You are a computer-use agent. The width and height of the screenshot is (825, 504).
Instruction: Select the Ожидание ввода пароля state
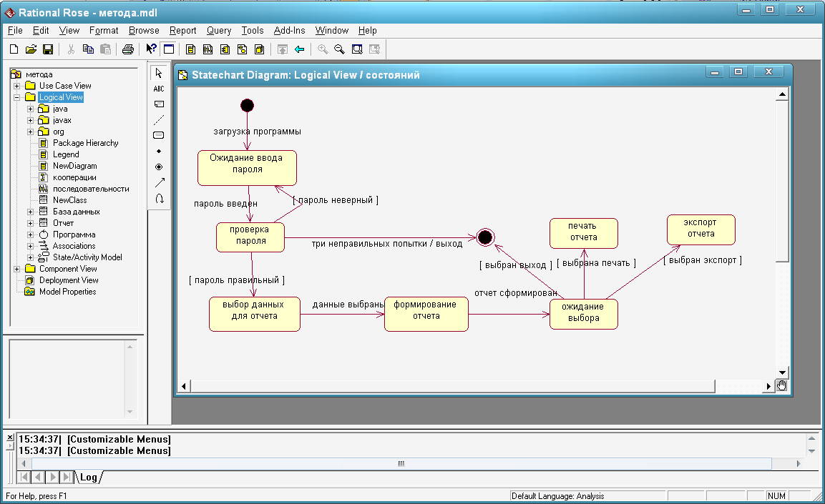(248, 168)
